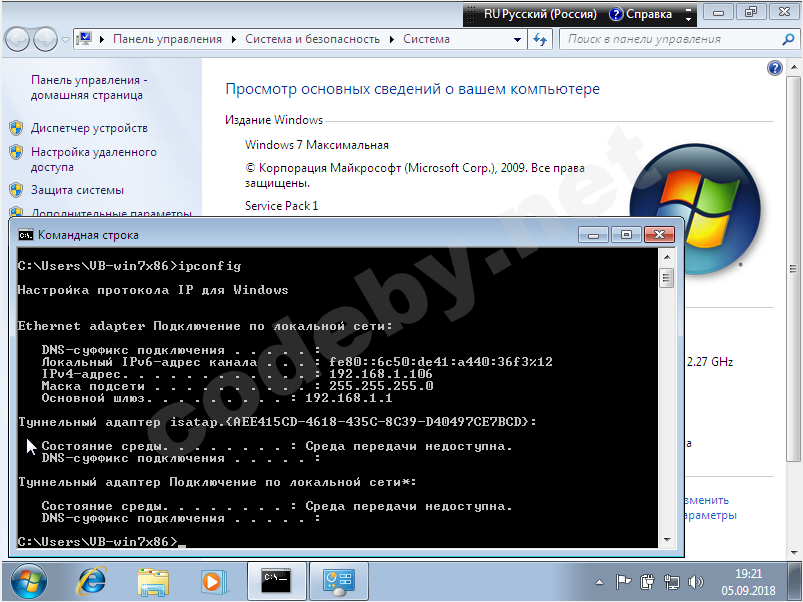Click the 'ipconfig' command line
The width and height of the screenshot is (803, 602).
pyautogui.click(x=129, y=266)
